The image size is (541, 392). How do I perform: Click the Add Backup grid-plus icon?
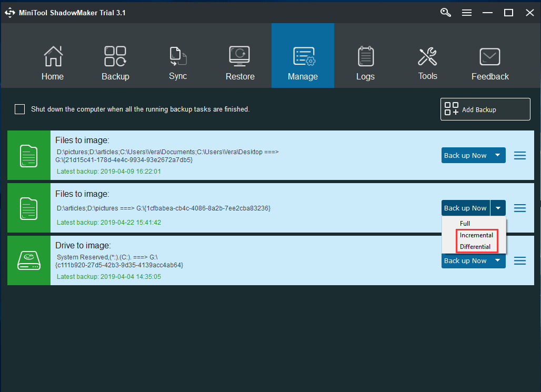[x=452, y=109]
